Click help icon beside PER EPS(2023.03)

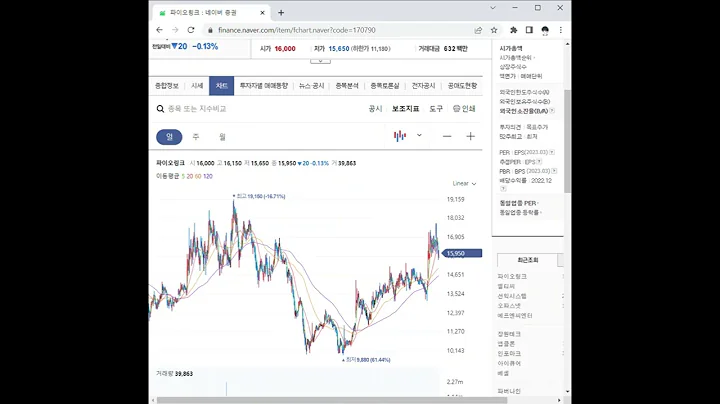click(x=552, y=152)
